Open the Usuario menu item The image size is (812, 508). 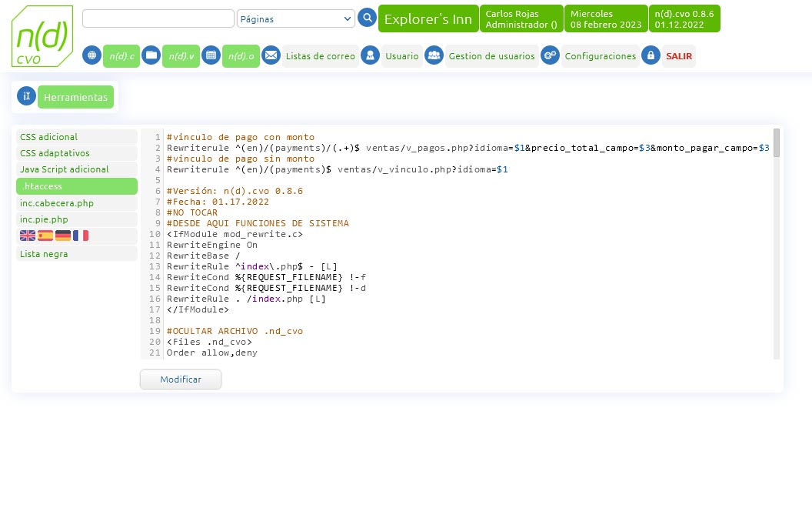coord(402,56)
